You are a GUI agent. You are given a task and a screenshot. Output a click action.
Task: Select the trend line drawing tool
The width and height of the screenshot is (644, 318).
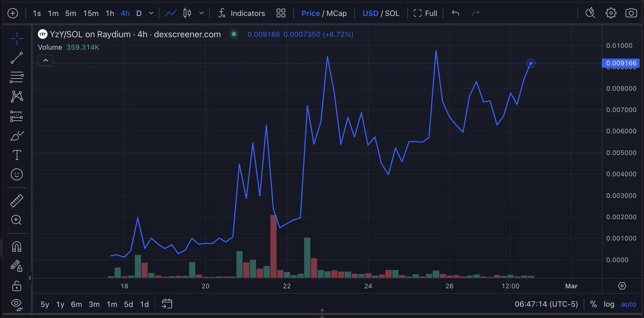click(x=17, y=58)
